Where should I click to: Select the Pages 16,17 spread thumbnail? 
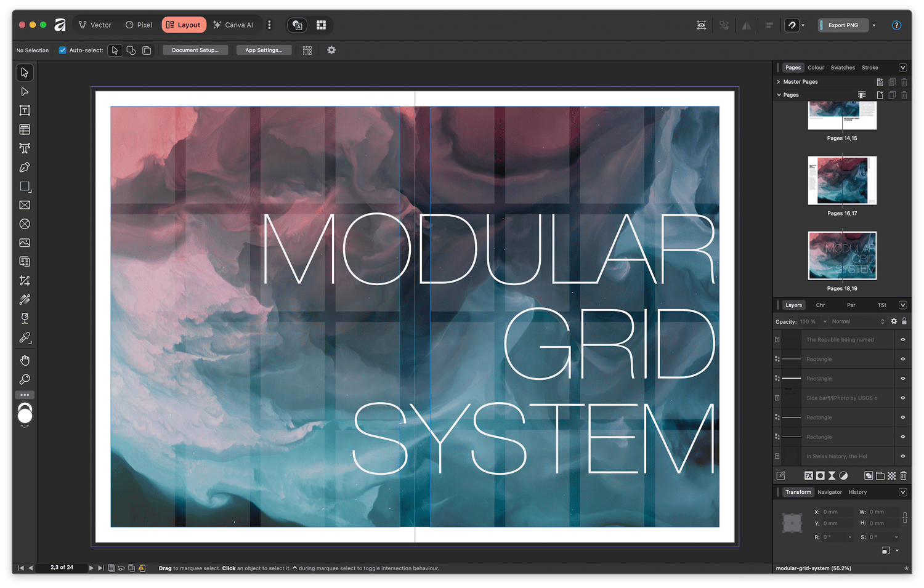point(842,180)
